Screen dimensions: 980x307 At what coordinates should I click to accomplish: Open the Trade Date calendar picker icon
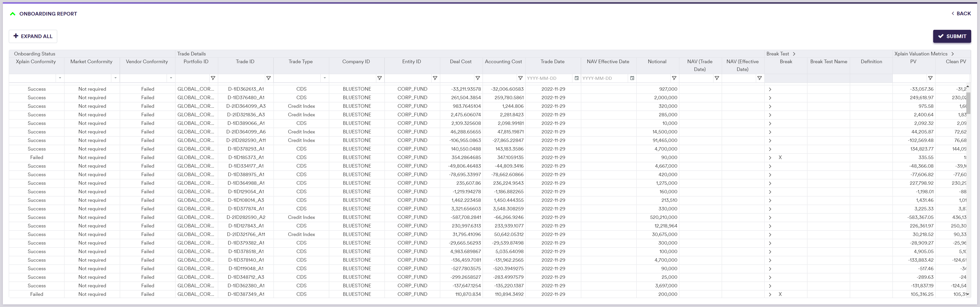[576, 78]
